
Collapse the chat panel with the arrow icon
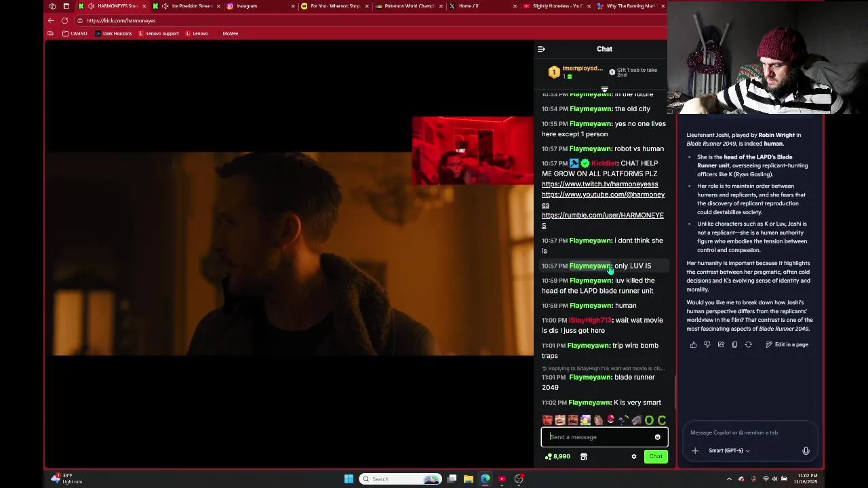click(x=541, y=49)
